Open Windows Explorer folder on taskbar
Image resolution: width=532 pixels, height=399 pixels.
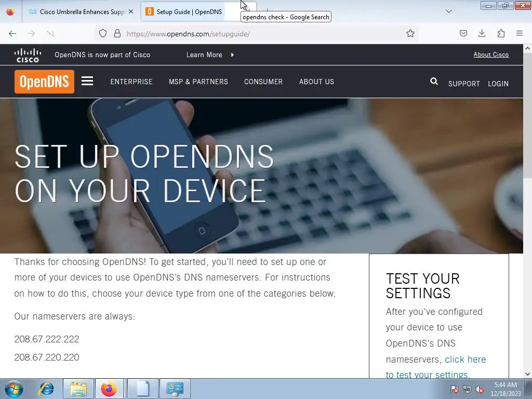pyautogui.click(x=78, y=389)
